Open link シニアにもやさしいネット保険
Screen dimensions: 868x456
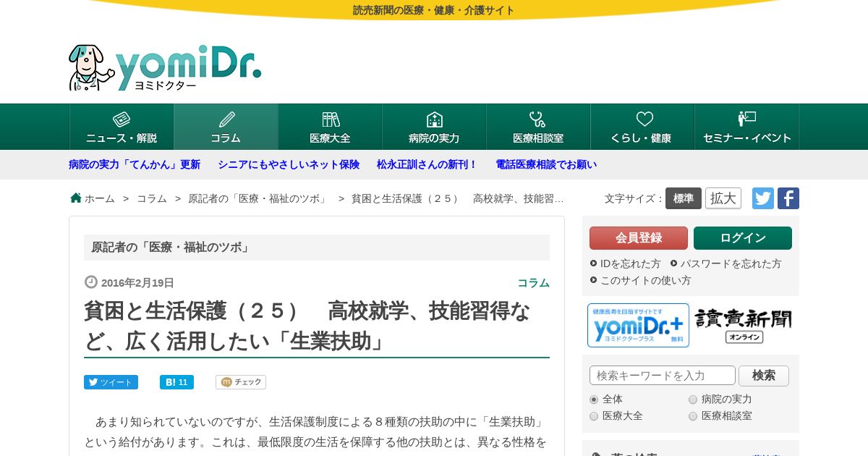pyautogui.click(x=289, y=164)
